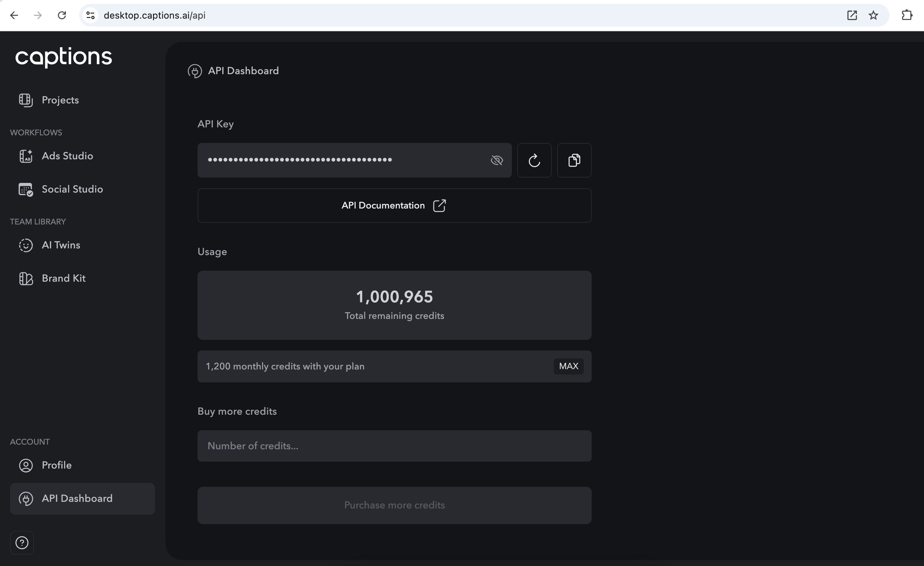Go back with the browser back arrow

pos(14,15)
